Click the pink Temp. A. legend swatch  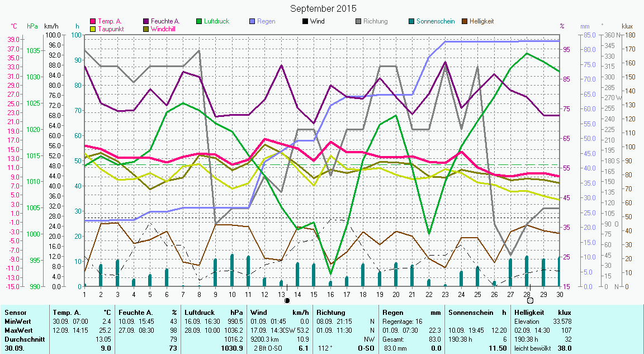(x=92, y=21)
